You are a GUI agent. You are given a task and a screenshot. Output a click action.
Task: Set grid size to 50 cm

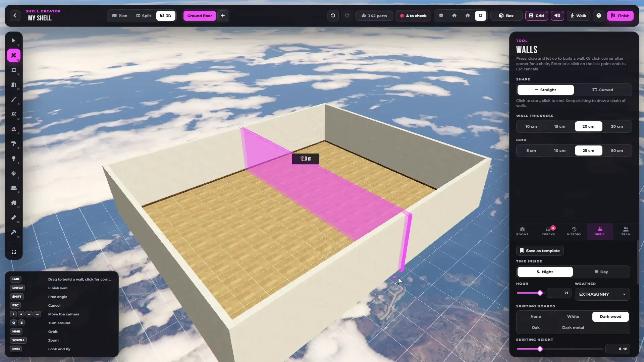point(617,150)
